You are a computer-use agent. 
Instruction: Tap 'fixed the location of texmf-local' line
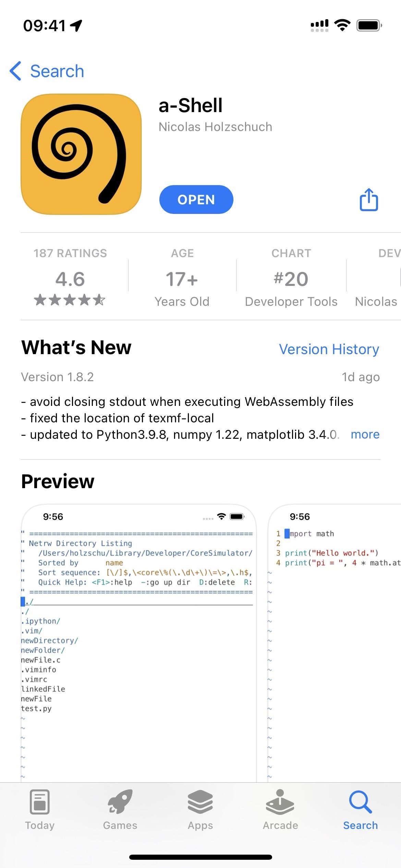pos(118,418)
